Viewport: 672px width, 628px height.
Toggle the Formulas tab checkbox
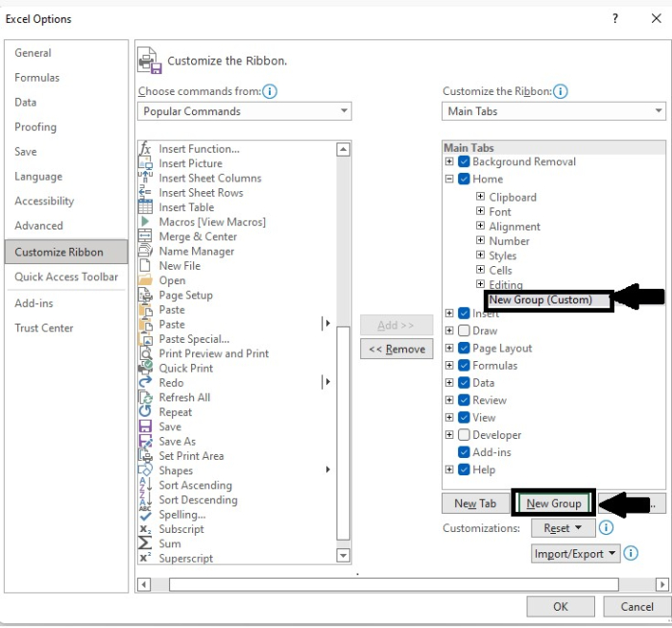[464, 365]
